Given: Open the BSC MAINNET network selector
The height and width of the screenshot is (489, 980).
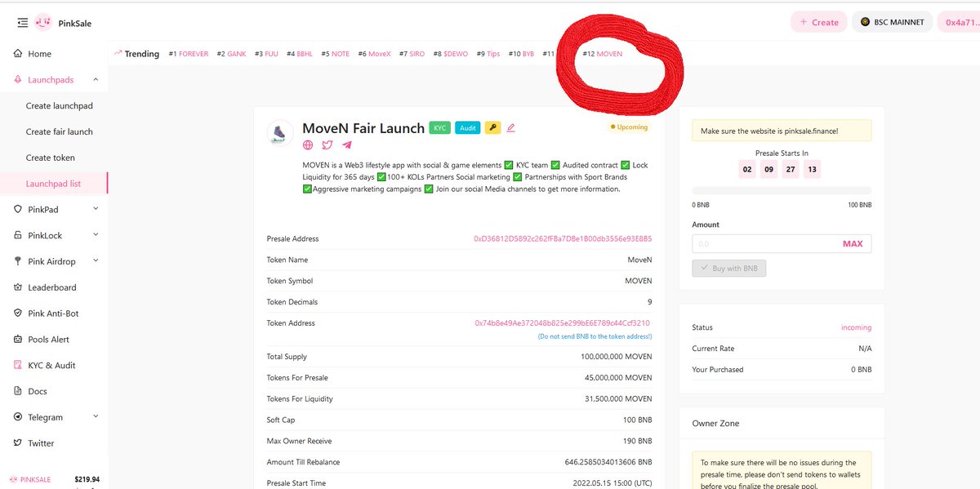Looking at the screenshot, I should click(x=892, y=22).
